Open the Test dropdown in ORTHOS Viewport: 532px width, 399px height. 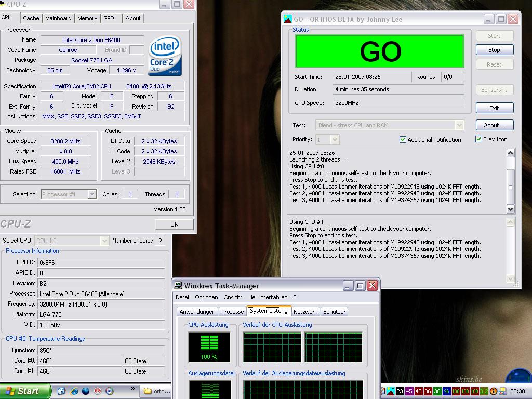point(459,125)
